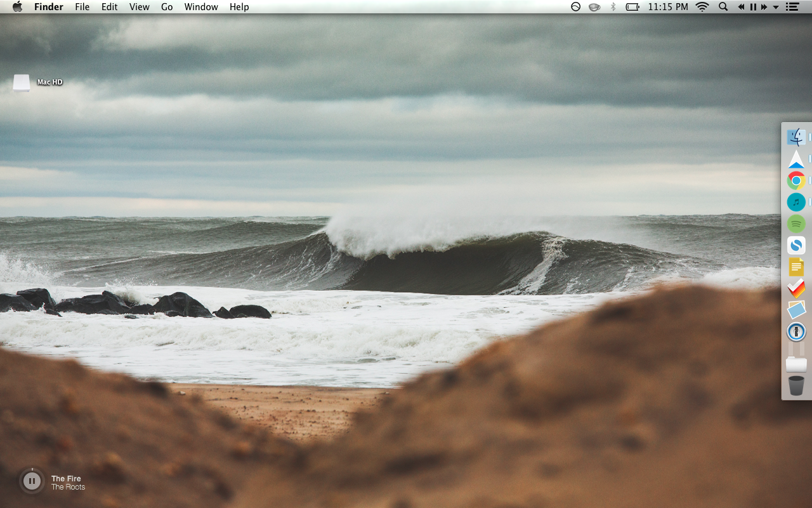812x508 pixels.
Task: Launch the white-triangle app in dock
Action: coord(796,159)
